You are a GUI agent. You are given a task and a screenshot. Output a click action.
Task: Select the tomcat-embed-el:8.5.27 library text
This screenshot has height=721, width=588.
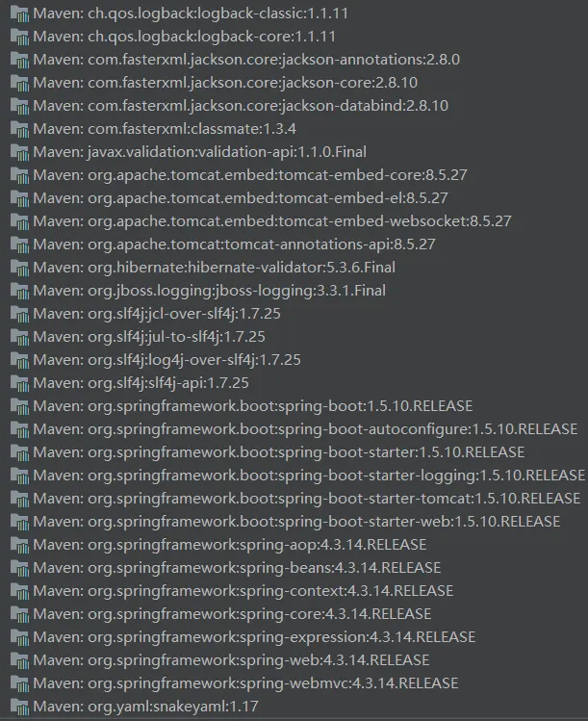241,198
